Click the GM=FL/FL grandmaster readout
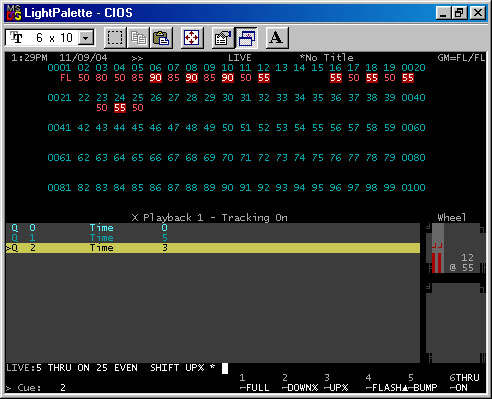Image resolution: width=492 pixels, height=399 pixels. [x=461, y=58]
